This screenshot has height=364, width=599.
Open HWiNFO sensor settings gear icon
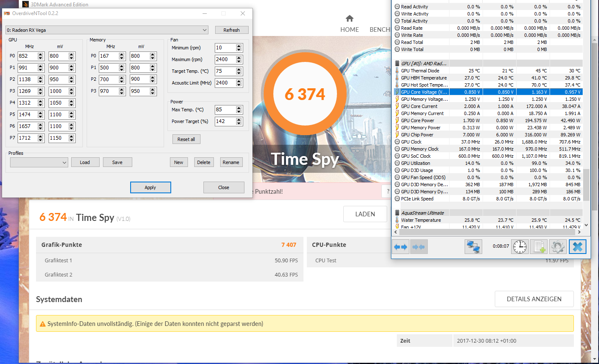click(x=558, y=247)
